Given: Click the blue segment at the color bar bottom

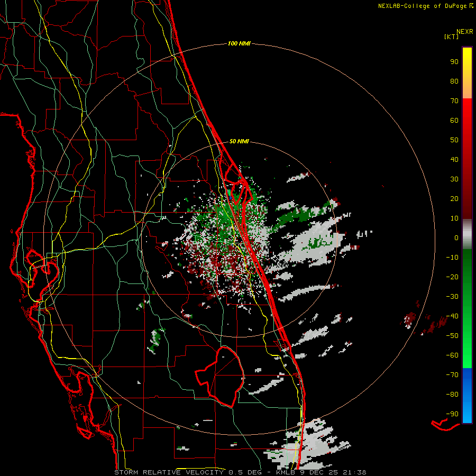Looking at the screenshot, I should click(x=467, y=395).
